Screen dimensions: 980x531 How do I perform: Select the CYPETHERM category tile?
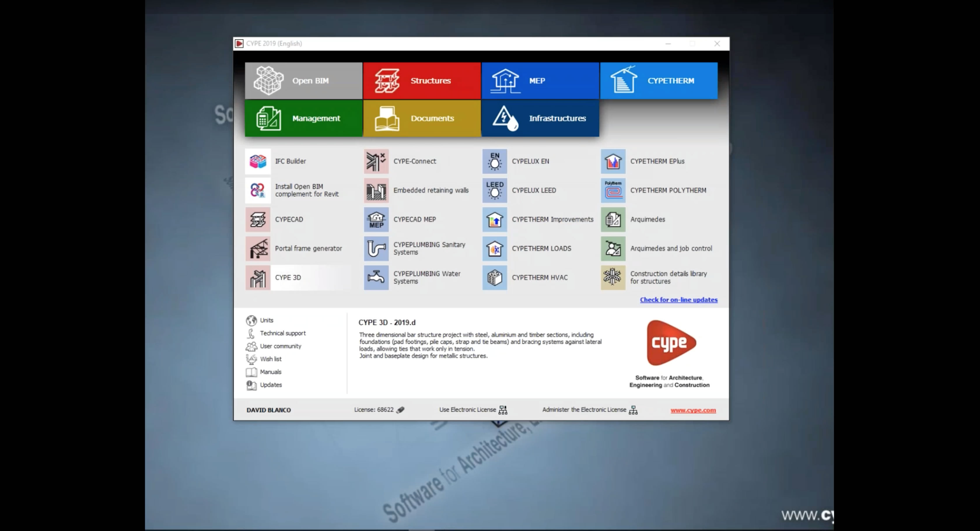coord(659,81)
